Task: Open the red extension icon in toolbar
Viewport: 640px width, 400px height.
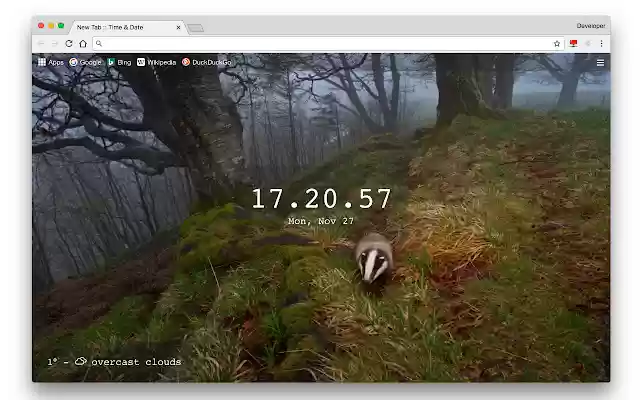Action: click(x=573, y=44)
